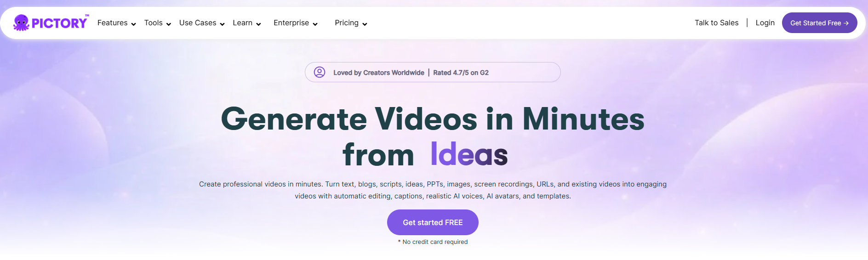868x260 pixels.
Task: Open the Learn dropdown arrow
Action: point(258,24)
